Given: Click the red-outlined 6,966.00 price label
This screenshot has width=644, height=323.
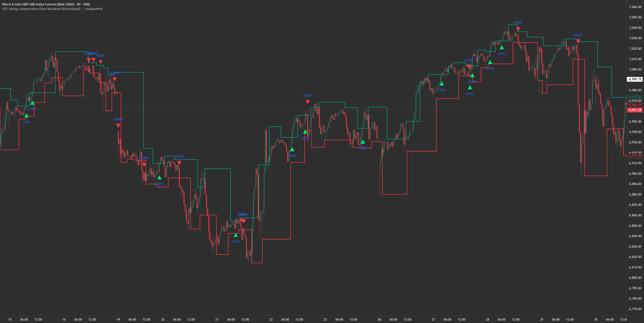Looking at the screenshot, I should click(635, 105).
